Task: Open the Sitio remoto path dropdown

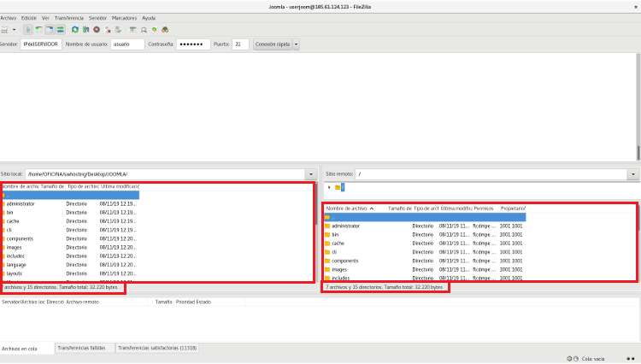Action: pyautogui.click(x=633, y=174)
